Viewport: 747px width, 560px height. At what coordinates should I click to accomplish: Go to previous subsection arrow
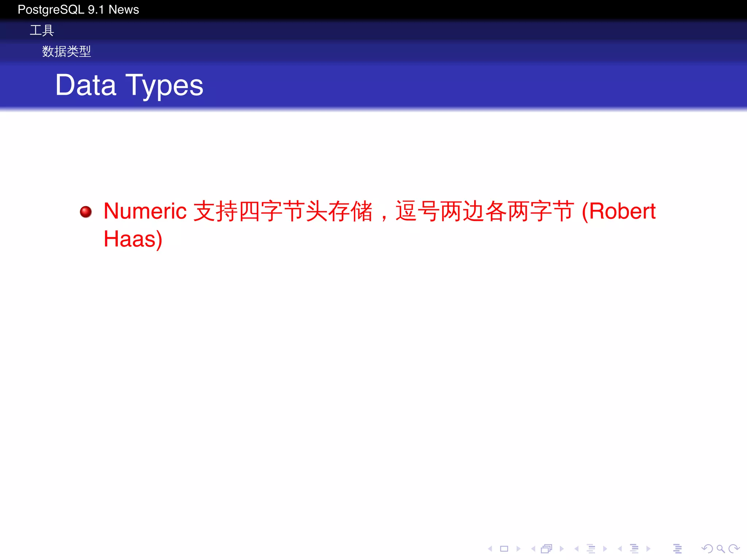click(x=576, y=549)
